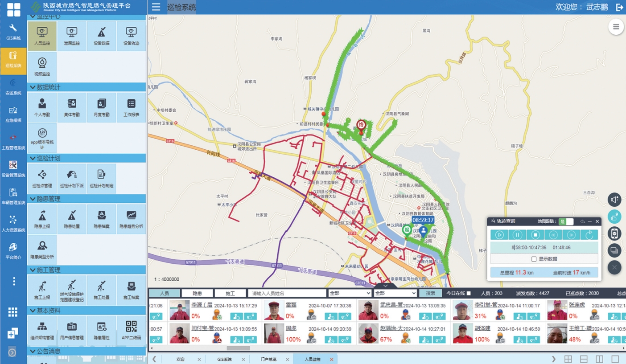Click the logout icon beside 武志鹏
This screenshot has width=626, height=364.
coord(619,7)
